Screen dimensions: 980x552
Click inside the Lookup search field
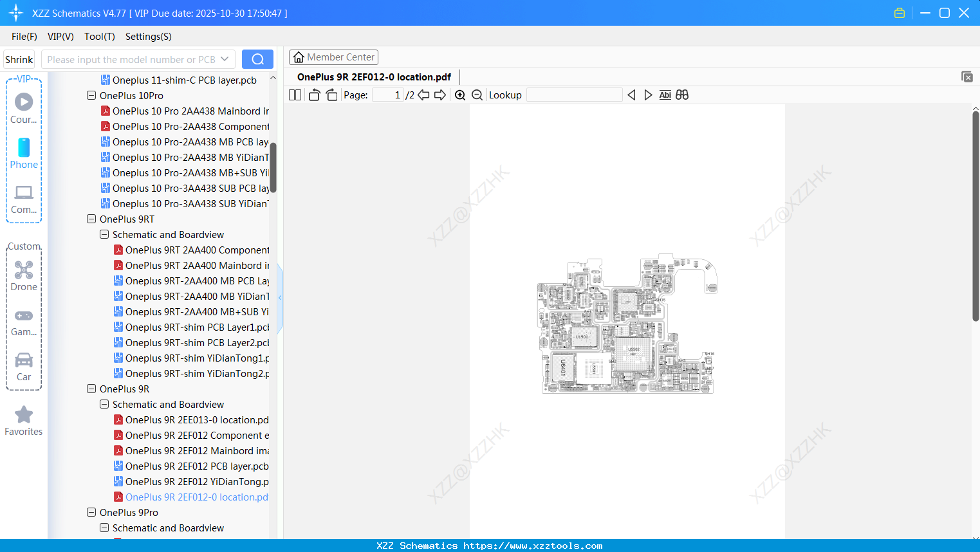(x=573, y=95)
